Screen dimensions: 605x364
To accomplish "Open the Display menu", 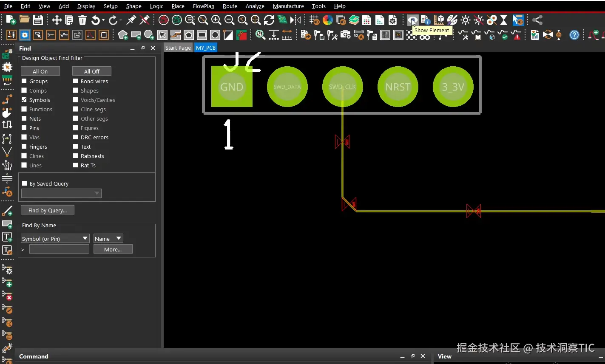I will [86, 6].
